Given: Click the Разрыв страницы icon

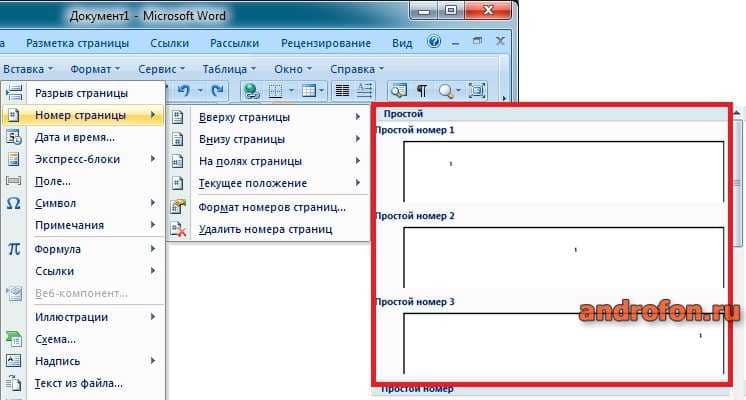Looking at the screenshot, I should (x=14, y=92).
